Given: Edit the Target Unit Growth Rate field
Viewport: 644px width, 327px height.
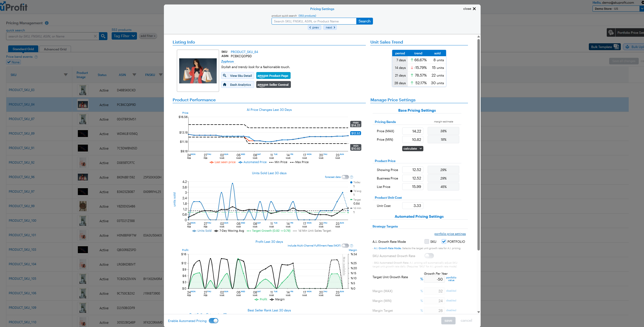Looking at the screenshot, I should click(434, 279).
